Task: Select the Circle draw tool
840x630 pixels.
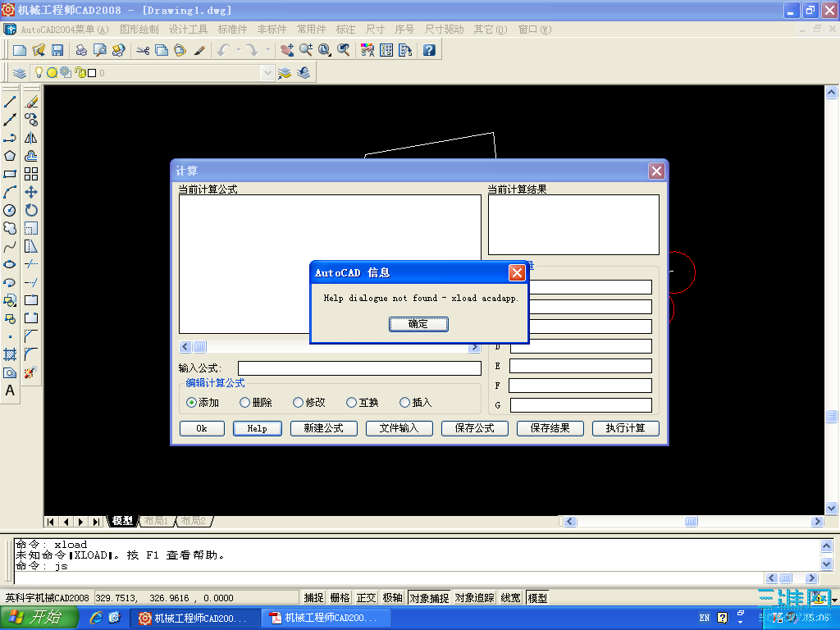Action: click(10, 210)
